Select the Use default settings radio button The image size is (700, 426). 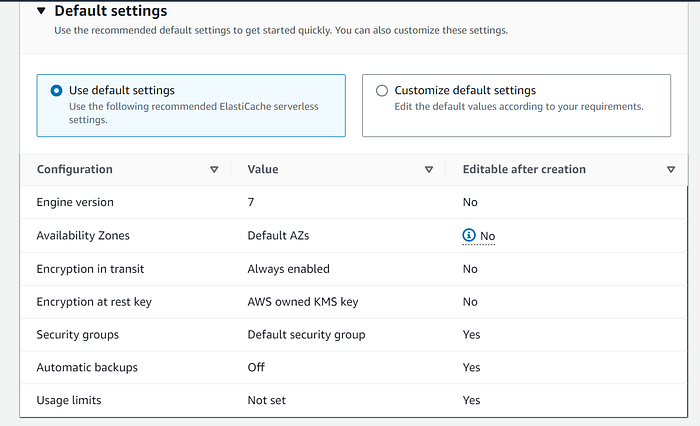(x=56, y=90)
